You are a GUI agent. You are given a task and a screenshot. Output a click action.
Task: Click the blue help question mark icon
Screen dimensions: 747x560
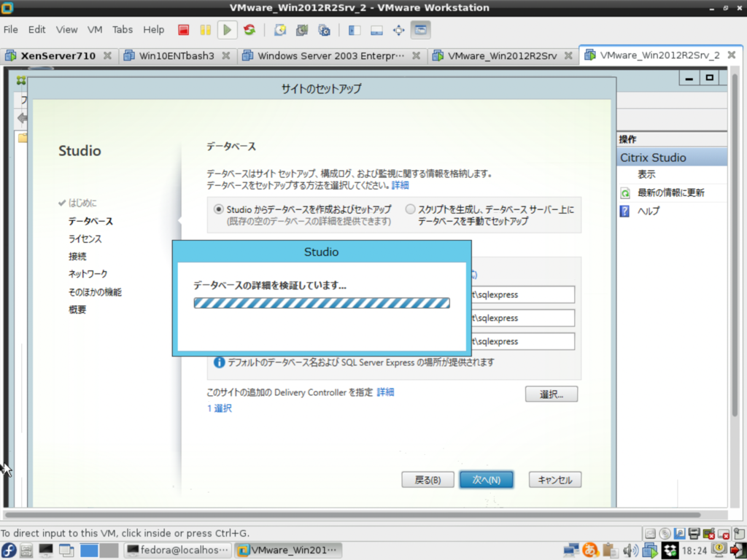click(624, 211)
